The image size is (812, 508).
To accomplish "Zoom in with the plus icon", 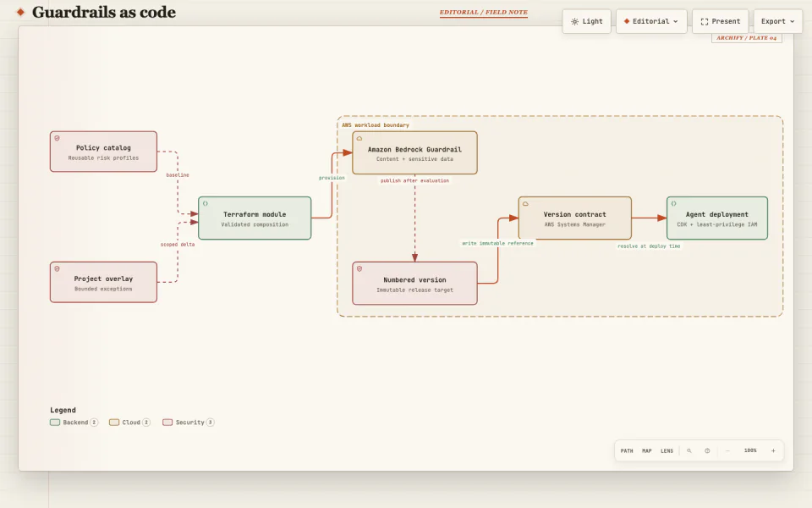I will pos(773,451).
